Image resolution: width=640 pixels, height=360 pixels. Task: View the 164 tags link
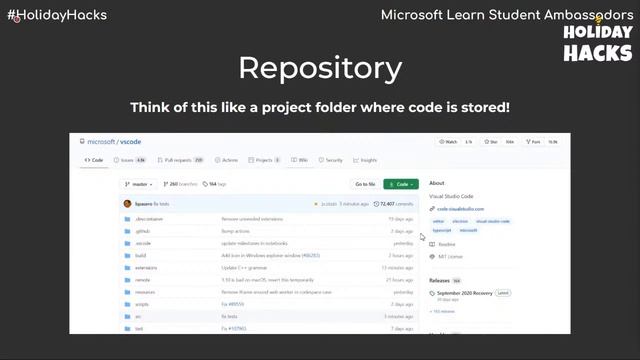214,184
